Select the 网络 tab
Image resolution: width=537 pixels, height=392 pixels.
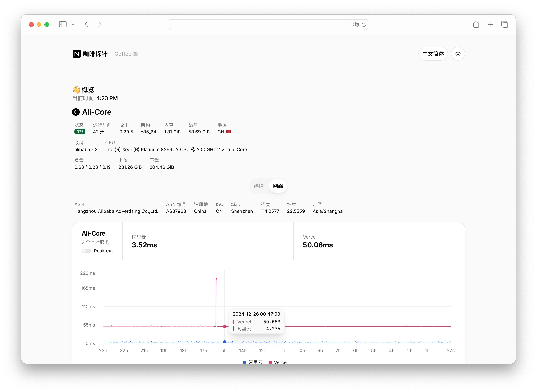[x=278, y=186]
